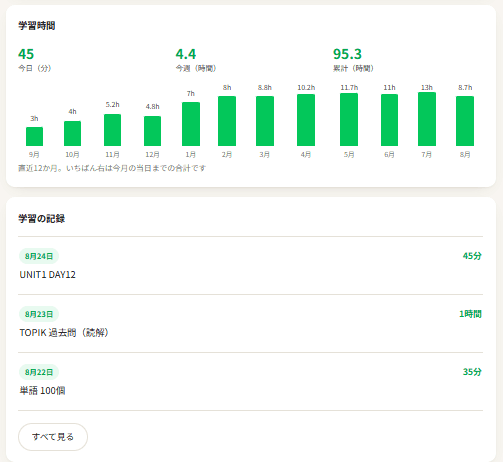Image resolution: width=503 pixels, height=462 pixels.
Task: Click the 8月 axis label
Action: [465, 155]
